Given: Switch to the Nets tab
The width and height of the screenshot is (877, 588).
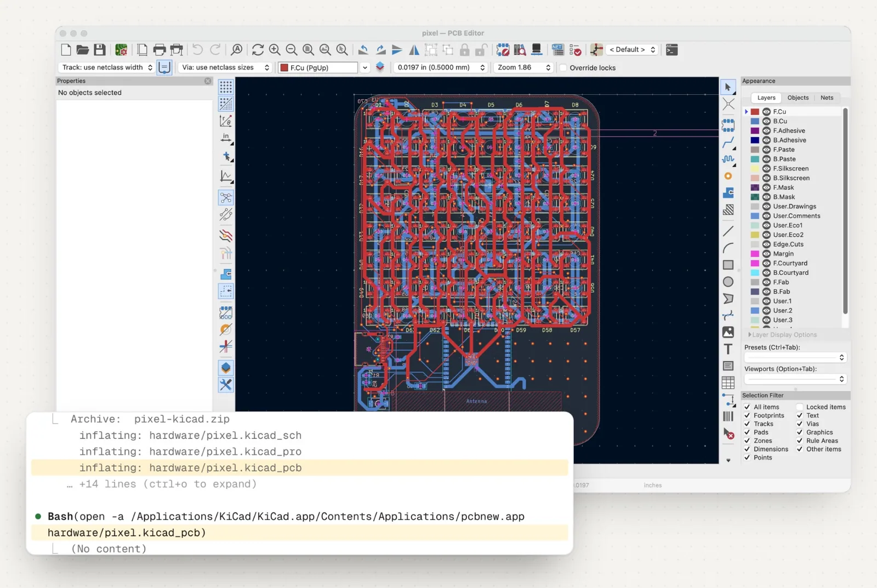Looking at the screenshot, I should 827,98.
